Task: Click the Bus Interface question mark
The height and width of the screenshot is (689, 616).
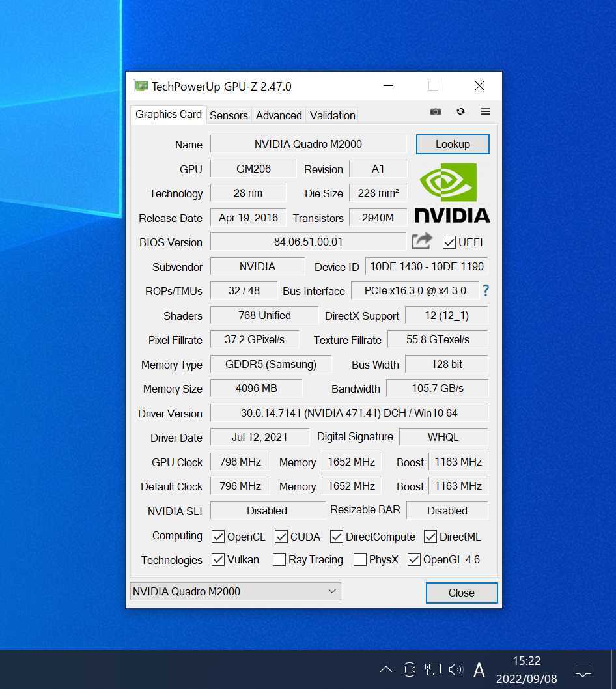Action: [486, 290]
